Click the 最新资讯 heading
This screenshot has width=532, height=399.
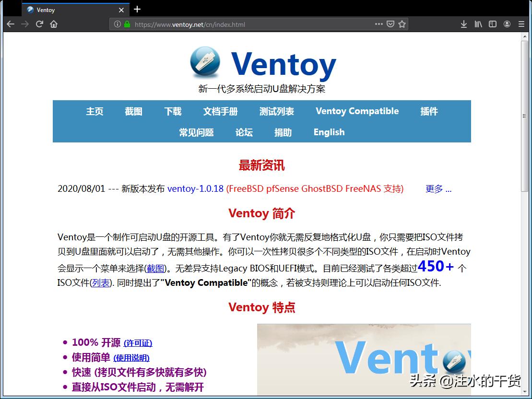tap(261, 165)
